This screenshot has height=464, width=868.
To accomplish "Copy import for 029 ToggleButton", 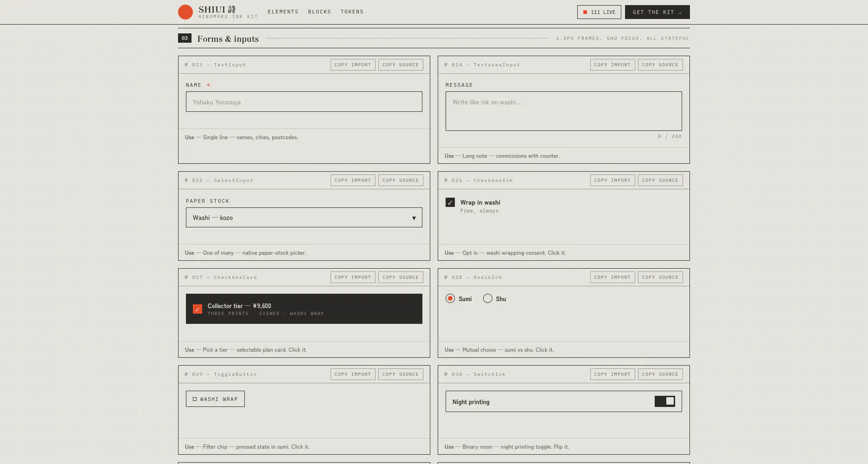I will click(353, 374).
